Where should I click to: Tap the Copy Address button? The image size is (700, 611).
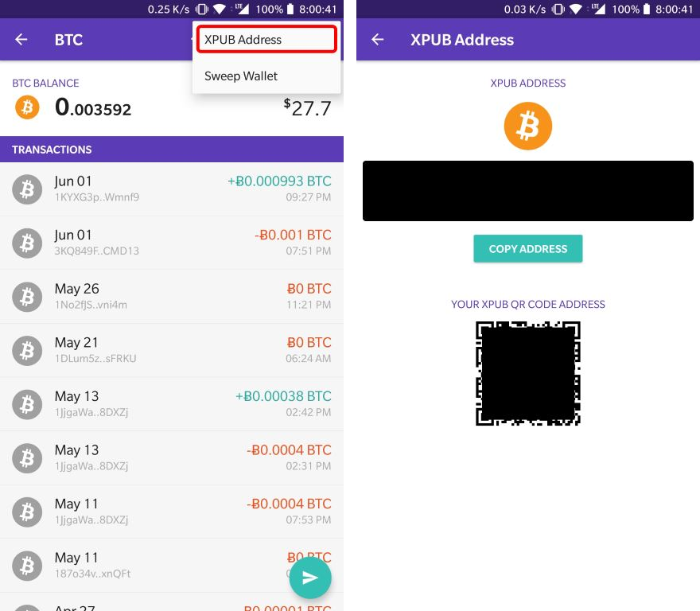pos(527,248)
